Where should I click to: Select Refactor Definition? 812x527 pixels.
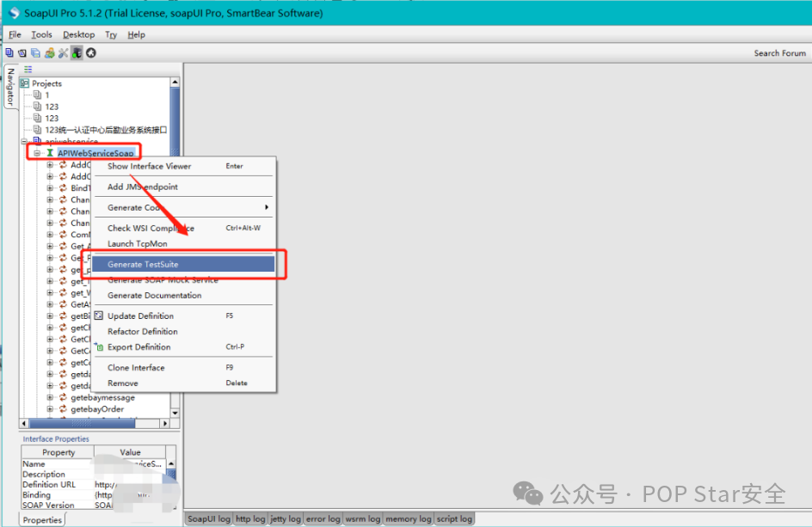[x=183, y=331]
